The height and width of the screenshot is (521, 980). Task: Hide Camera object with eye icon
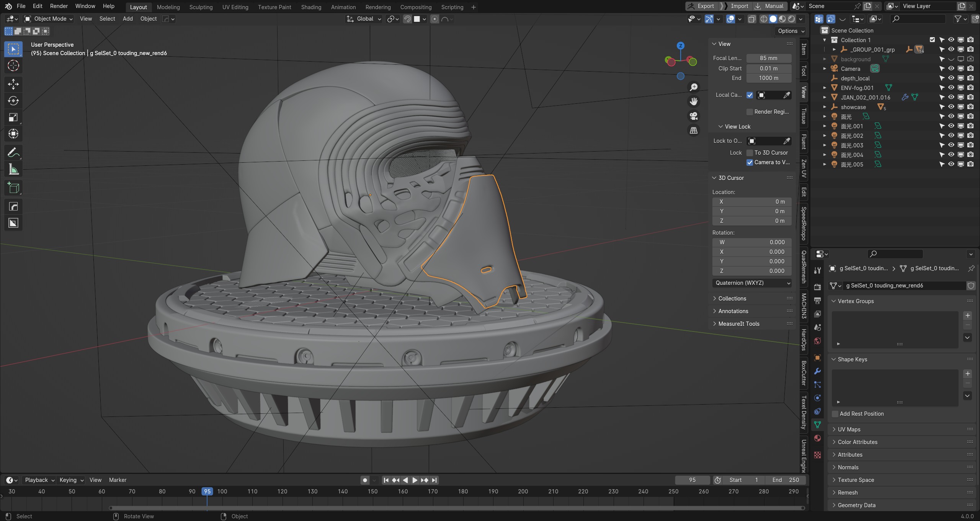pyautogui.click(x=951, y=69)
